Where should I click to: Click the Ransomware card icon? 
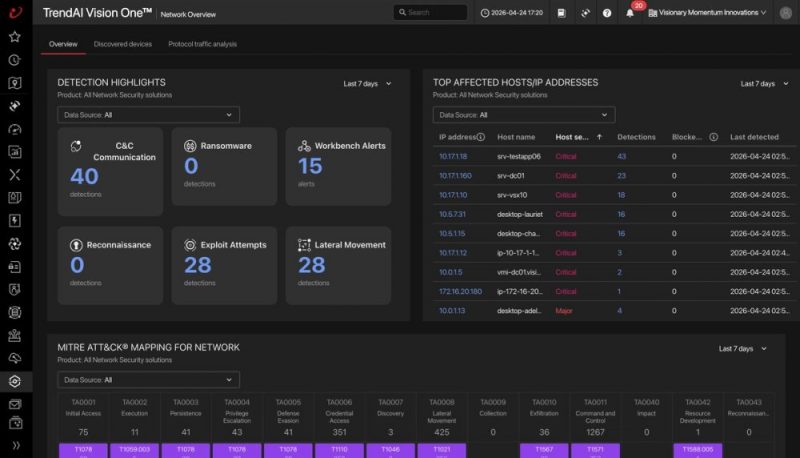(x=190, y=146)
